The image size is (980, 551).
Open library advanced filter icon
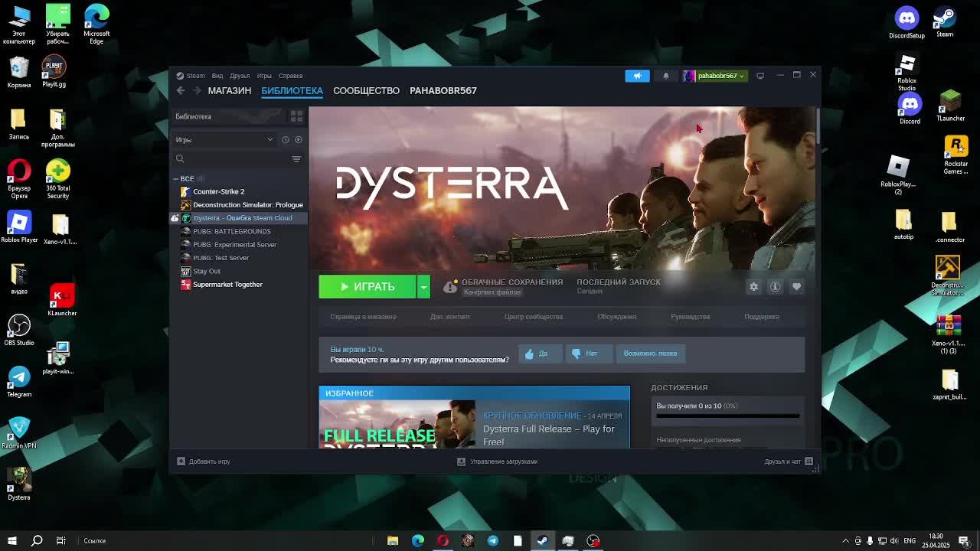click(x=296, y=159)
